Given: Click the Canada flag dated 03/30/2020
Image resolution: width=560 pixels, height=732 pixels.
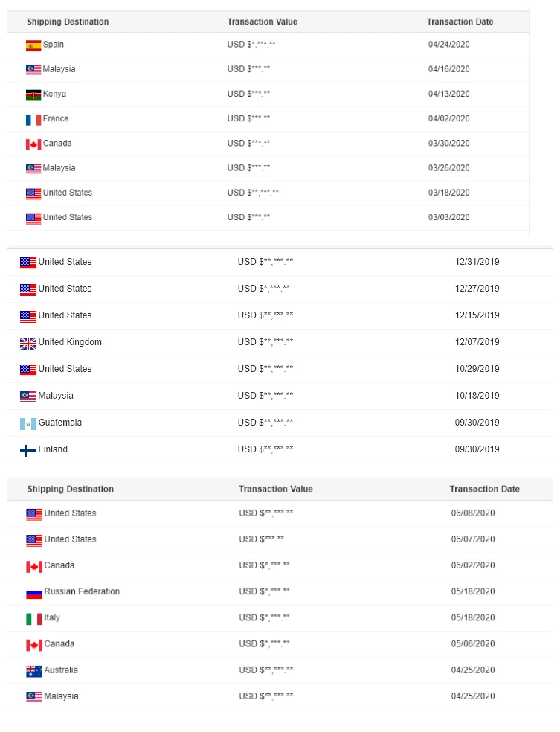Looking at the screenshot, I should click(33, 144).
